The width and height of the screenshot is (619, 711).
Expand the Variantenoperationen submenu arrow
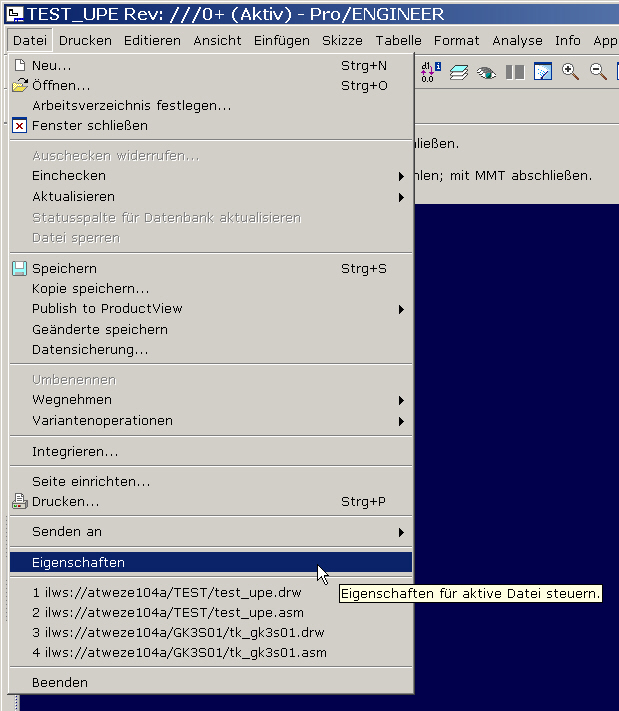click(x=401, y=421)
